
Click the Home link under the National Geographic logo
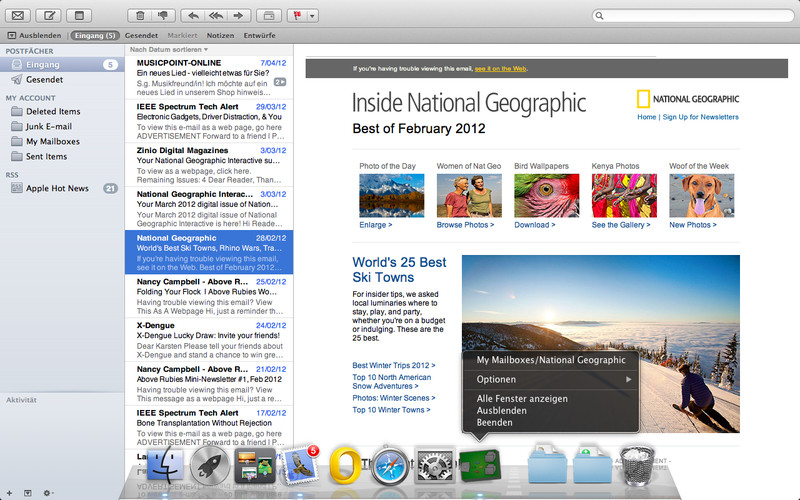[646, 117]
